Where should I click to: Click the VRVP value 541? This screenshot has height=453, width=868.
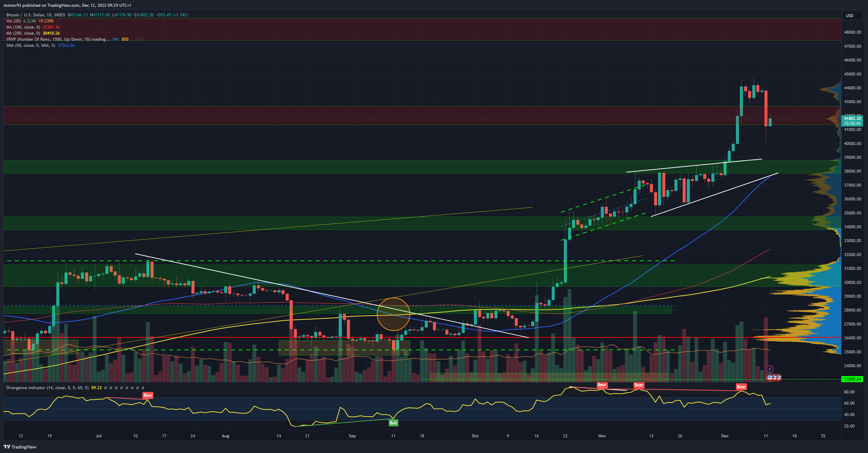[x=115, y=39]
